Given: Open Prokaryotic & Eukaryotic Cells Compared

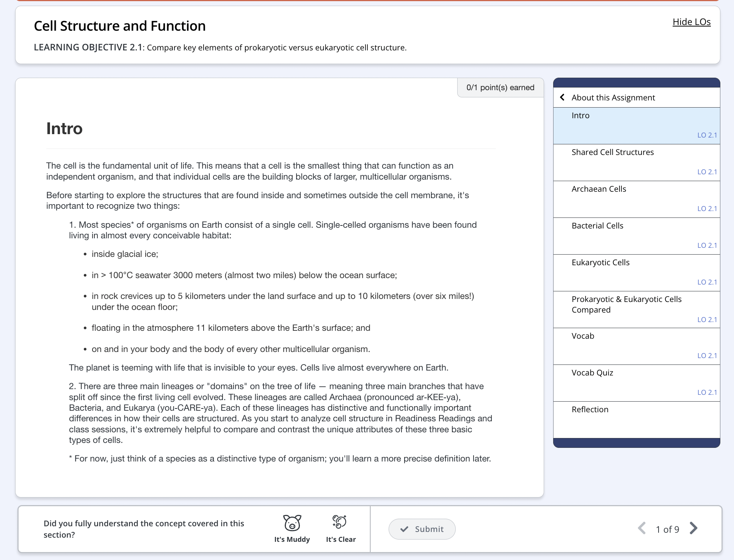Looking at the screenshot, I should [x=626, y=305].
